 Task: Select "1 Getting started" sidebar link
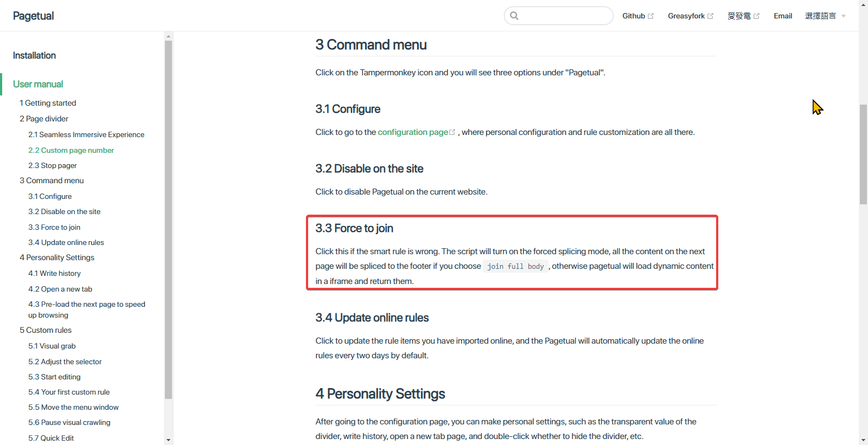48,102
